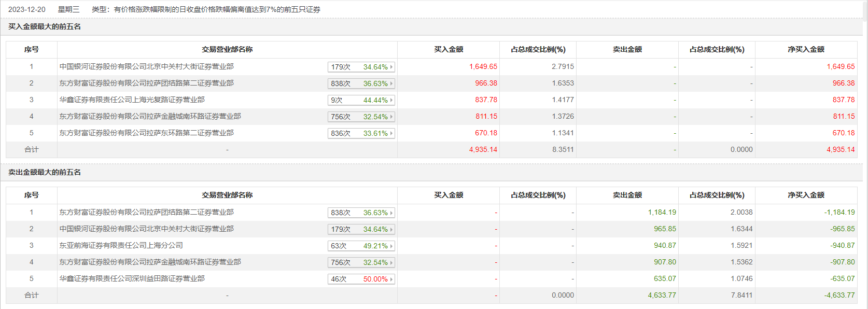The width and height of the screenshot is (868, 309).
Task: Click the arrow icon beside 49.21%
Action: 391,246
